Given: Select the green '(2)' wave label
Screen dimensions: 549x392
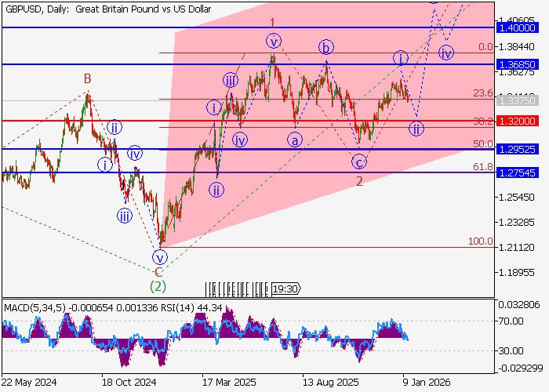Looking at the screenshot, I should coord(159,285).
